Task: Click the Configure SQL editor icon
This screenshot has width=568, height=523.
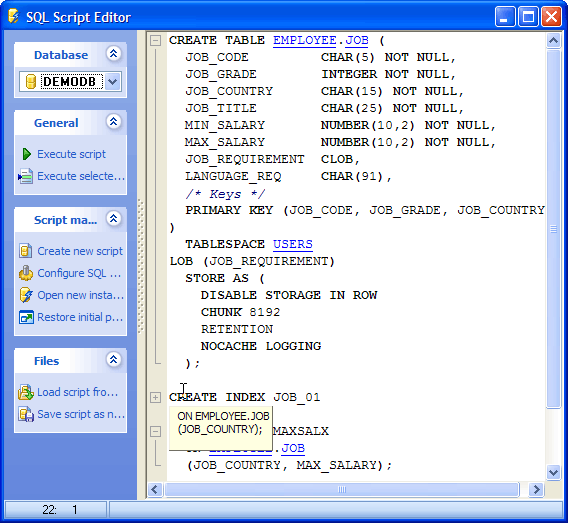Action: (26, 273)
